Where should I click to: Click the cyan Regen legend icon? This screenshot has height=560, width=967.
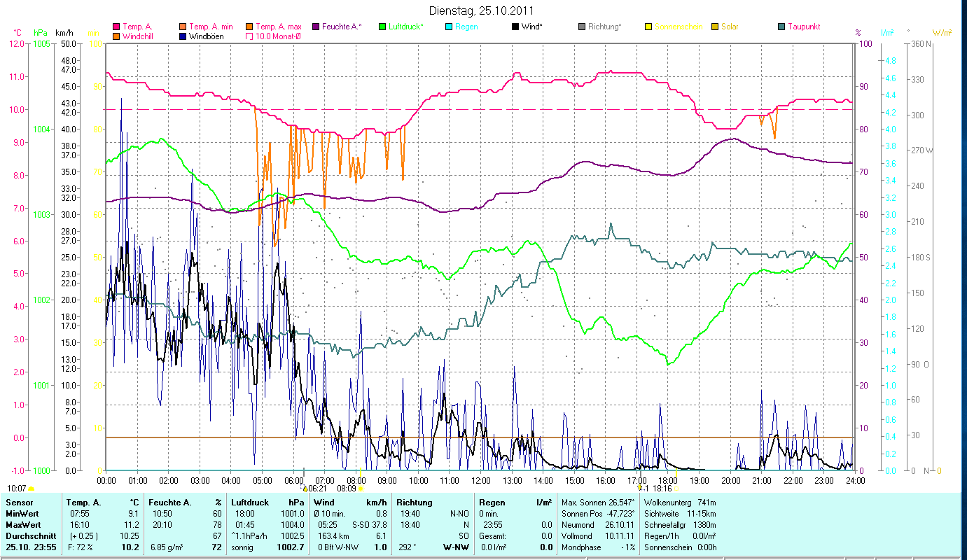449,27
